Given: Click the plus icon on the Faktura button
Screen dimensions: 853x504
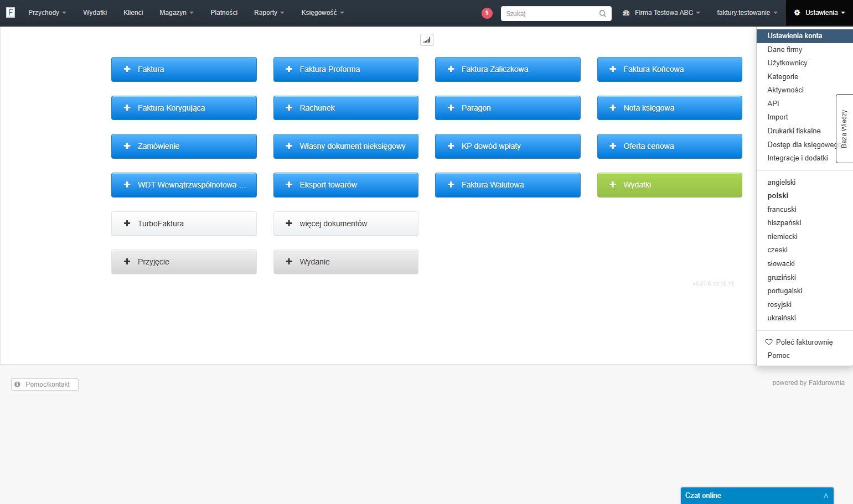Looking at the screenshot, I should coord(127,69).
